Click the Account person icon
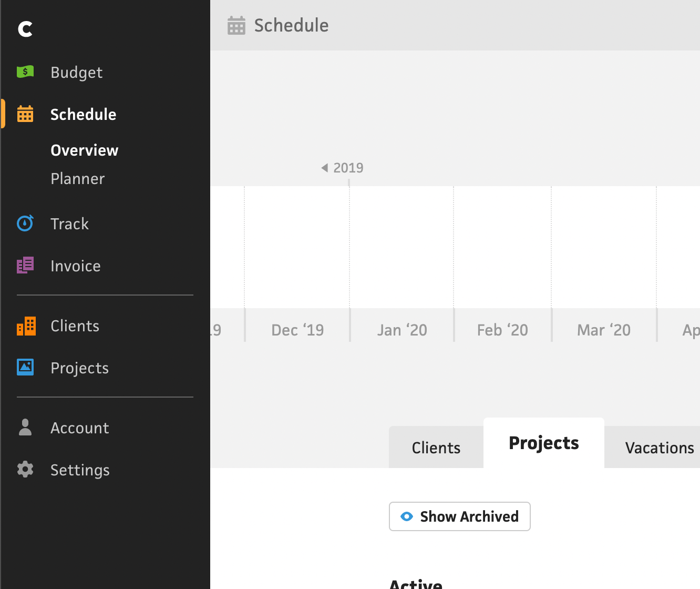 pyautogui.click(x=25, y=428)
